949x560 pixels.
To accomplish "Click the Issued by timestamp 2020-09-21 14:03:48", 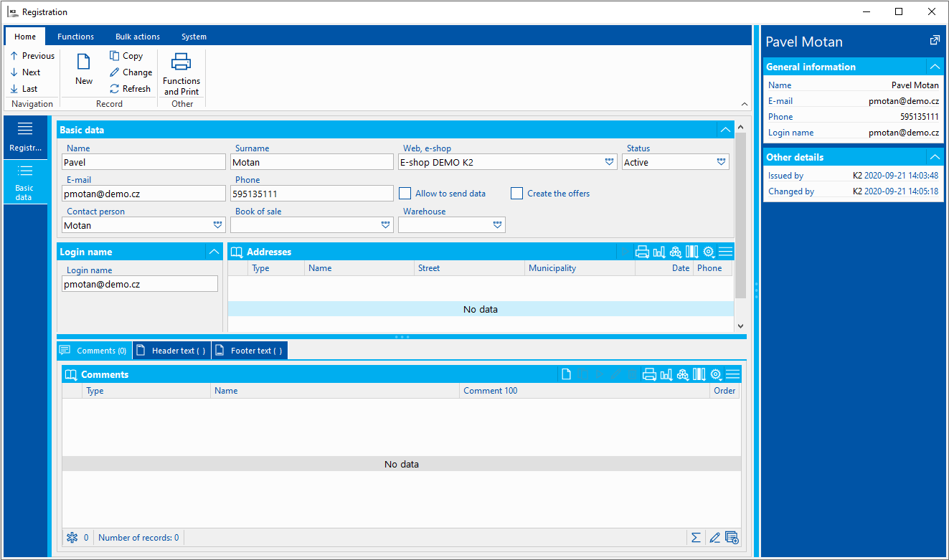I will pos(901,176).
